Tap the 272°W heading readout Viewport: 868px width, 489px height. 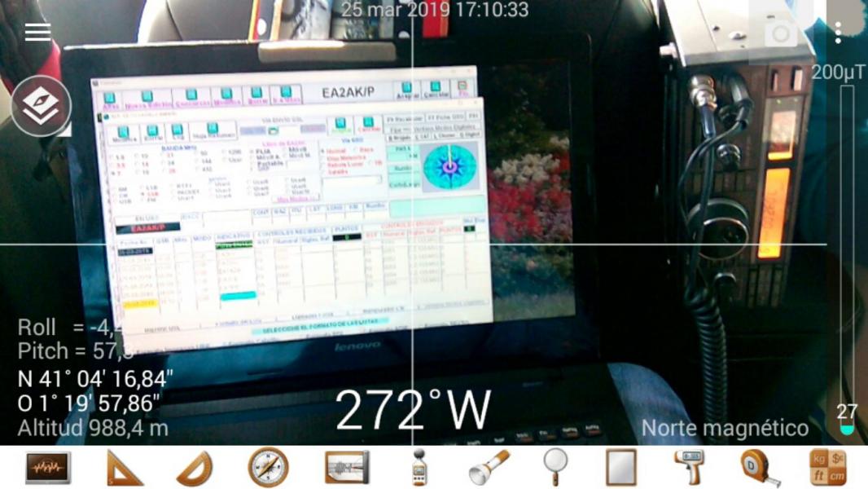coord(413,410)
